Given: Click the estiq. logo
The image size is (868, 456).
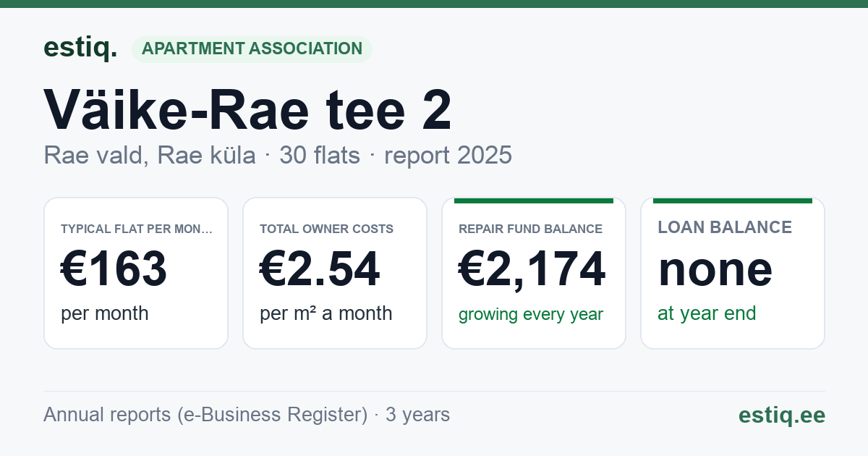Looking at the screenshot, I should 80,48.
